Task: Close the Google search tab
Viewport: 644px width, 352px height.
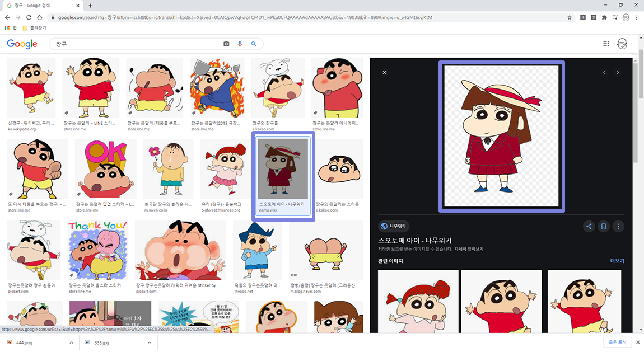Action: pyautogui.click(x=78, y=6)
